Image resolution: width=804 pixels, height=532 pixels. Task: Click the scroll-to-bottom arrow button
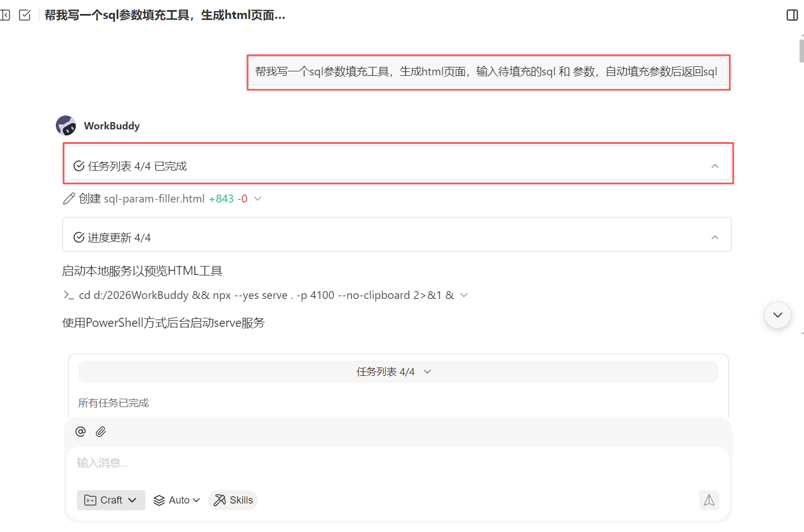[x=777, y=315]
